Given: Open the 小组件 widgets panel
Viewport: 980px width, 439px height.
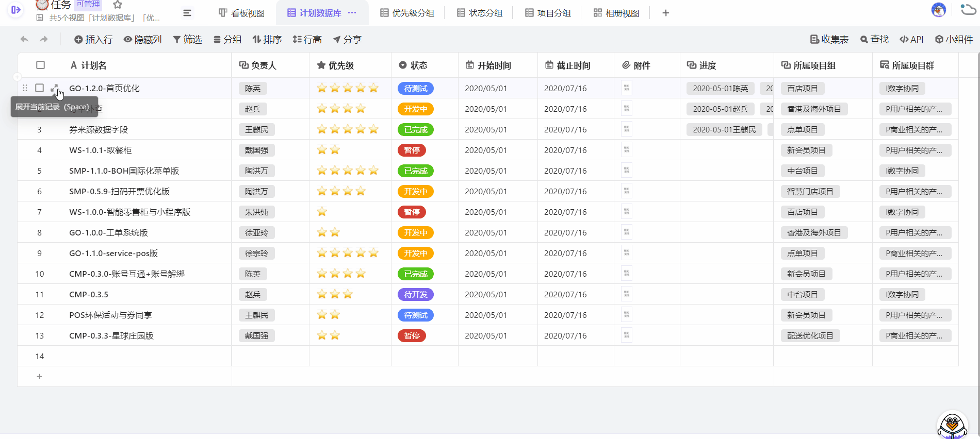Looking at the screenshot, I should (954, 39).
